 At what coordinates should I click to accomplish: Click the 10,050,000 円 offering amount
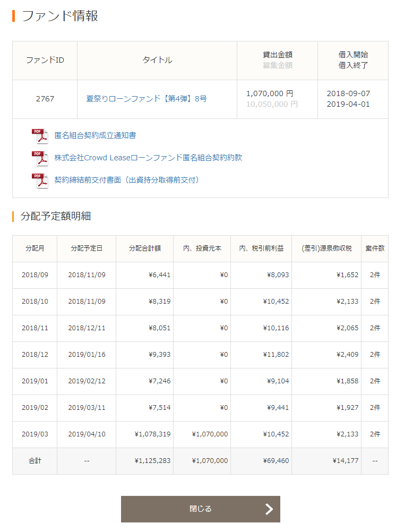[x=272, y=104]
